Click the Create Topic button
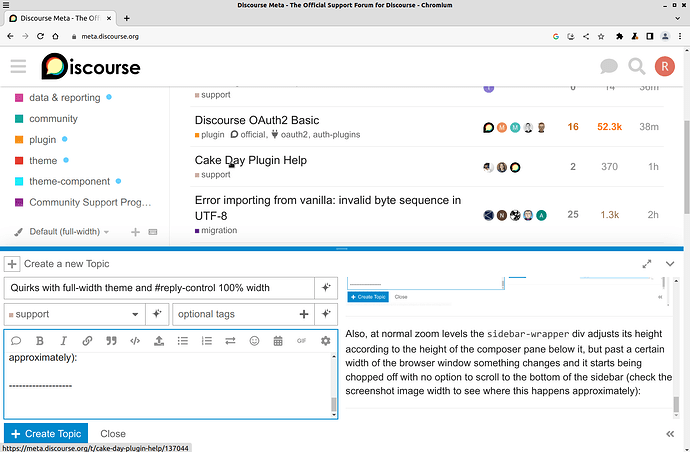This screenshot has width=690, height=452. [x=46, y=434]
